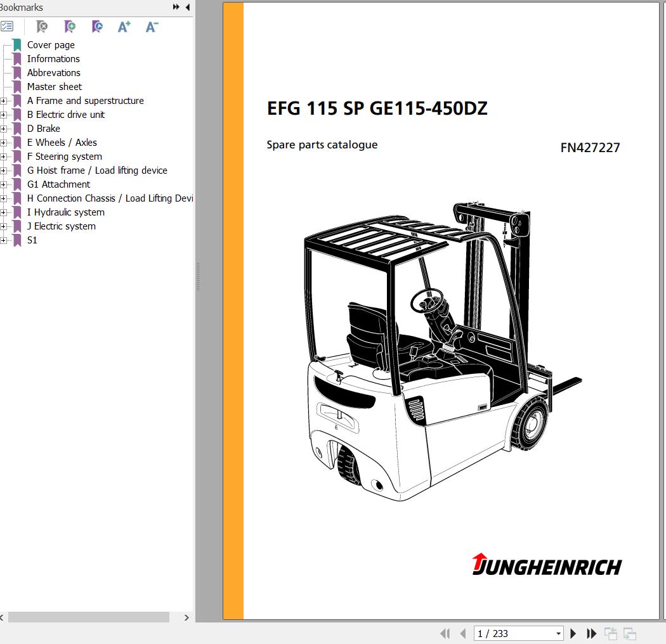Decrease bookmark text size with A-
The image size is (666, 644).
[152, 27]
